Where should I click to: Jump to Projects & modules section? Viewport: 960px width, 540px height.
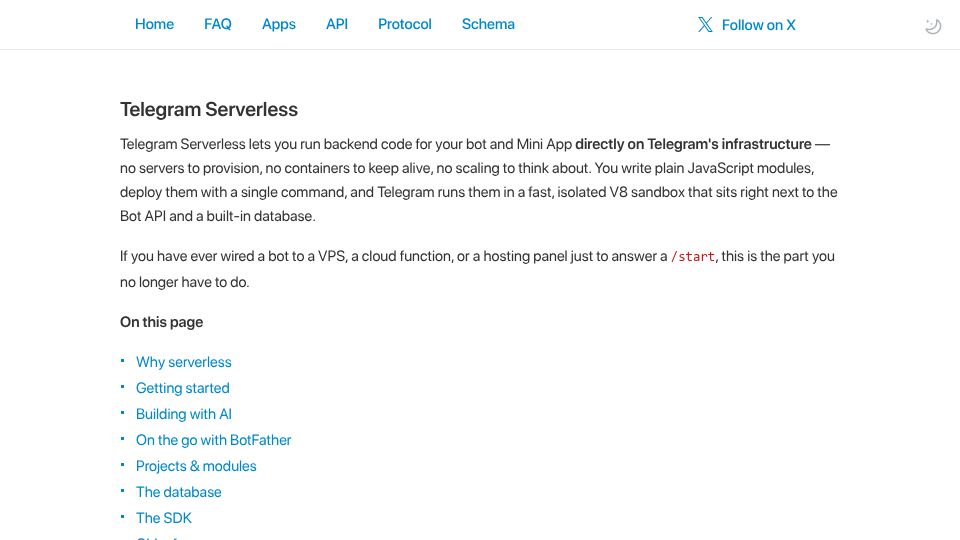tap(196, 466)
